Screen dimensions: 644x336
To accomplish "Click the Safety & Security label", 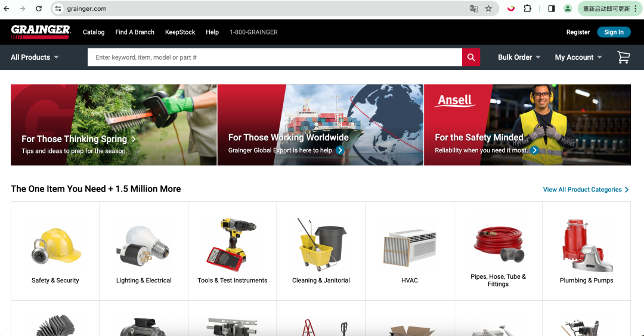I will click(x=55, y=280).
